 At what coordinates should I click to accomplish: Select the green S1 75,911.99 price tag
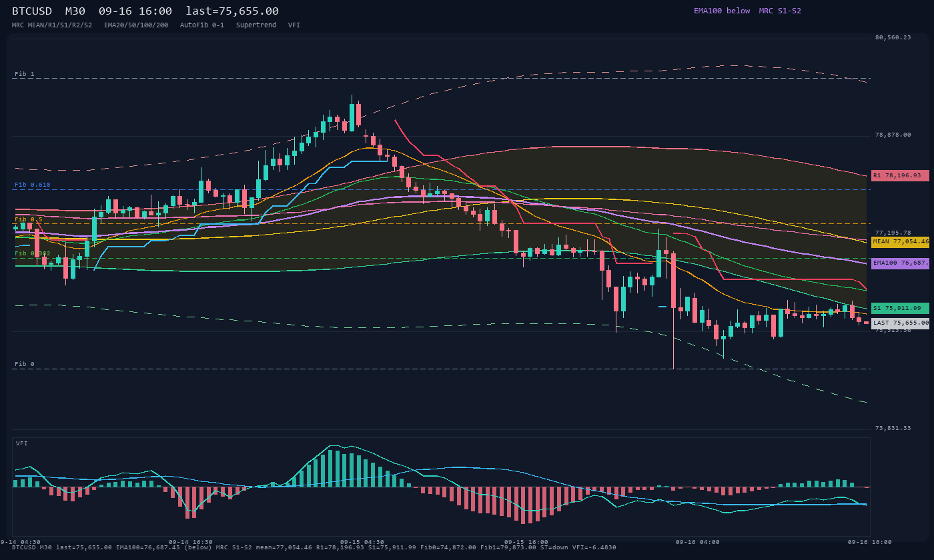coord(900,308)
